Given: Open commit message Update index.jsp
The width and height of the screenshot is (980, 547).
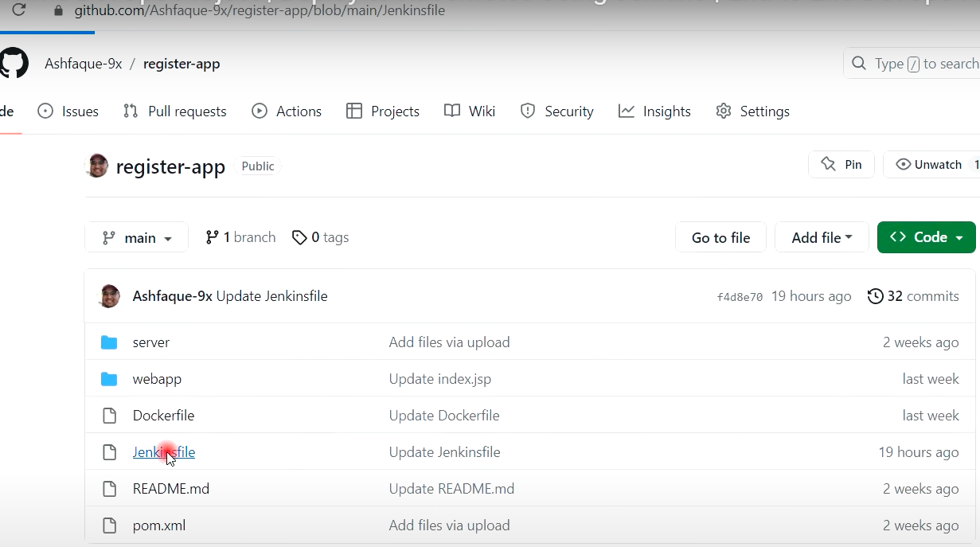Looking at the screenshot, I should tap(440, 379).
